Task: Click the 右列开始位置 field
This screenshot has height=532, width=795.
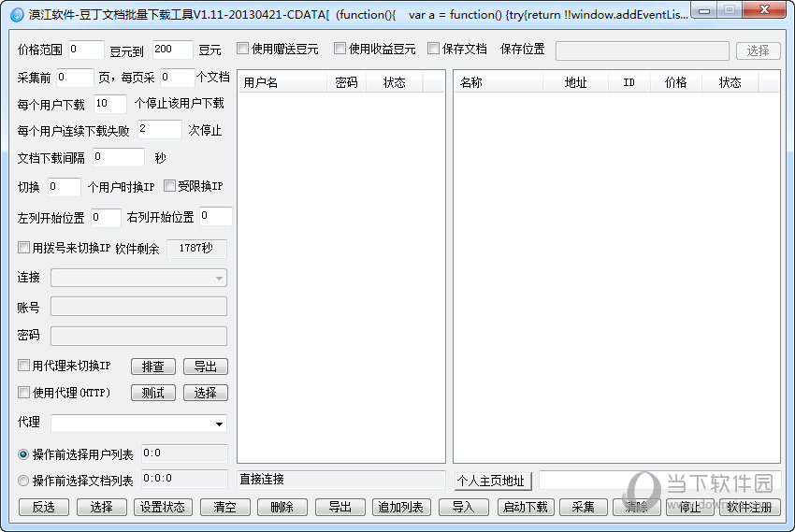Action: (215, 216)
